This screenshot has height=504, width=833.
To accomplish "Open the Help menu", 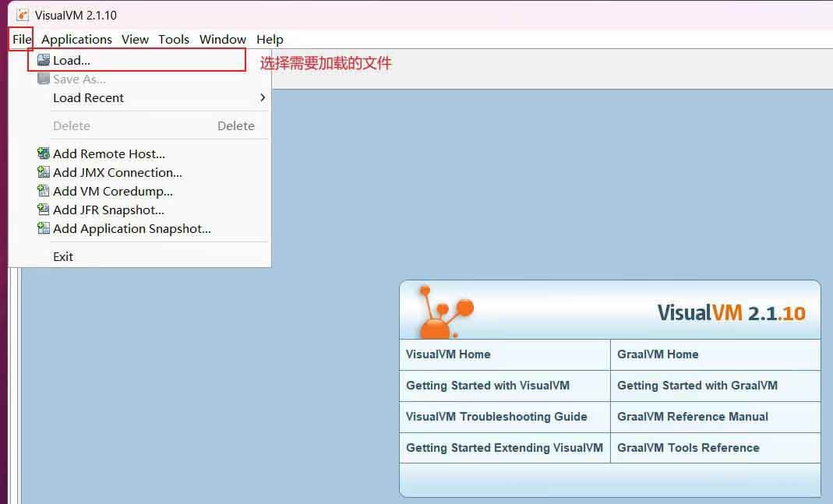I will coord(270,39).
